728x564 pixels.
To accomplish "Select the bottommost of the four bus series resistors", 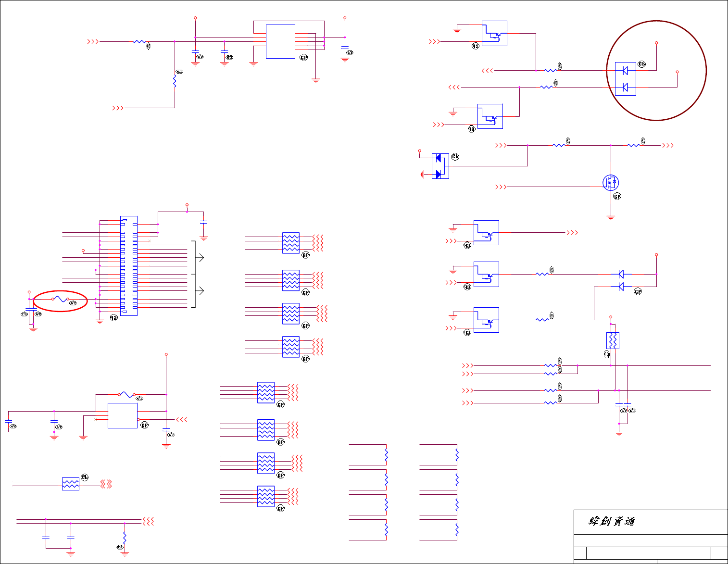I will [x=551, y=403].
